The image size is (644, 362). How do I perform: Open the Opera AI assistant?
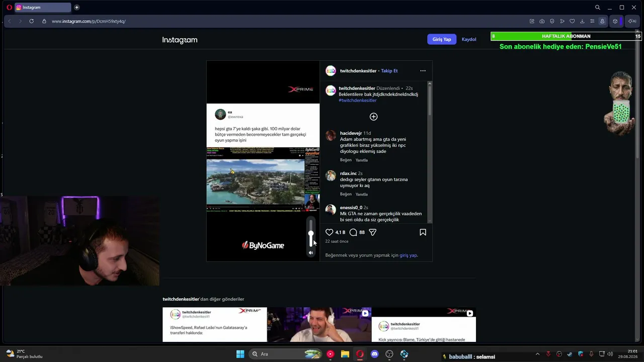632,21
